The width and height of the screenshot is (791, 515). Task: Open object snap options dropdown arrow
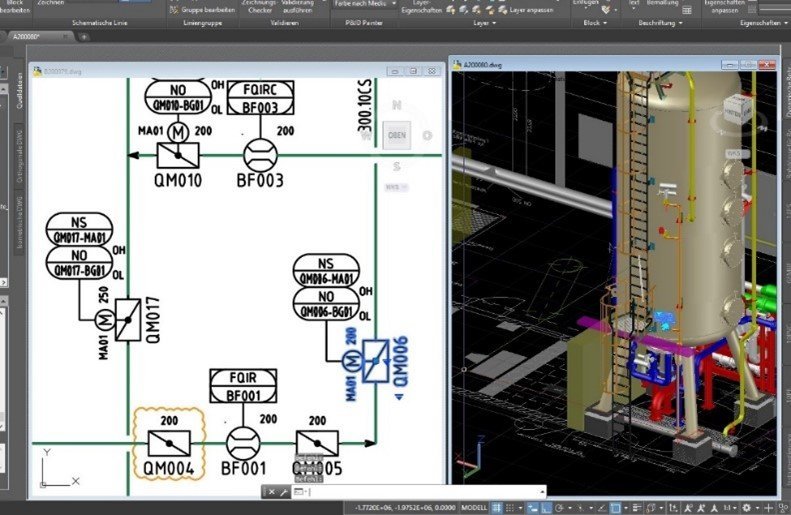pyautogui.click(x=626, y=508)
